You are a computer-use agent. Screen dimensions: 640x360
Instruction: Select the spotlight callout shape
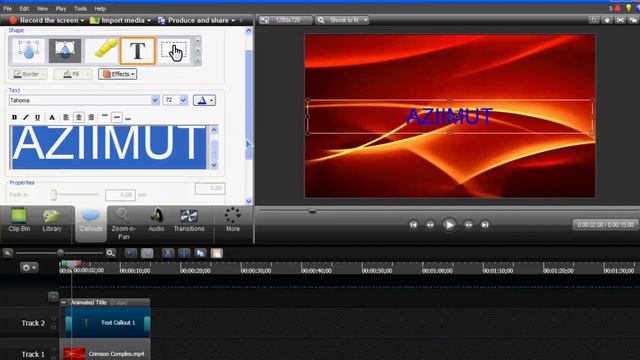[65, 51]
